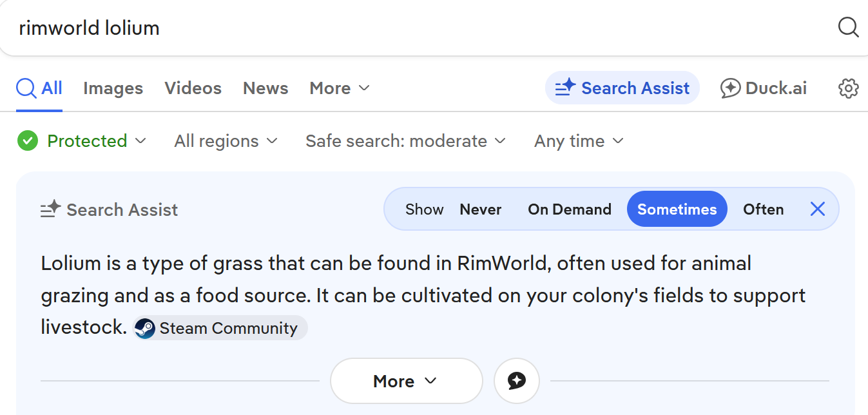The height and width of the screenshot is (415, 868).
Task: Switch to the News tab
Action: point(265,88)
